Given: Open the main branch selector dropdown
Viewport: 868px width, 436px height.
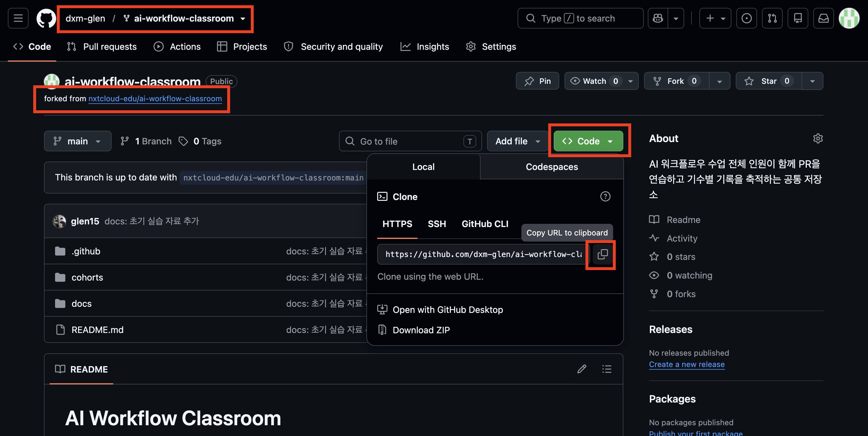Looking at the screenshot, I should (77, 141).
